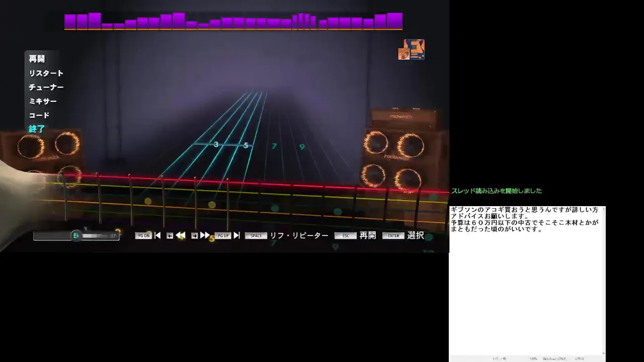Open チューナー from the pause menu
Viewport: 644px width, 362px height.
click(x=46, y=87)
